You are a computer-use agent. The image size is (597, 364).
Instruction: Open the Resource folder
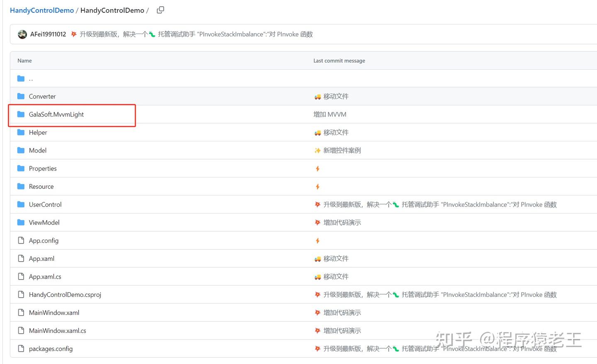point(41,186)
